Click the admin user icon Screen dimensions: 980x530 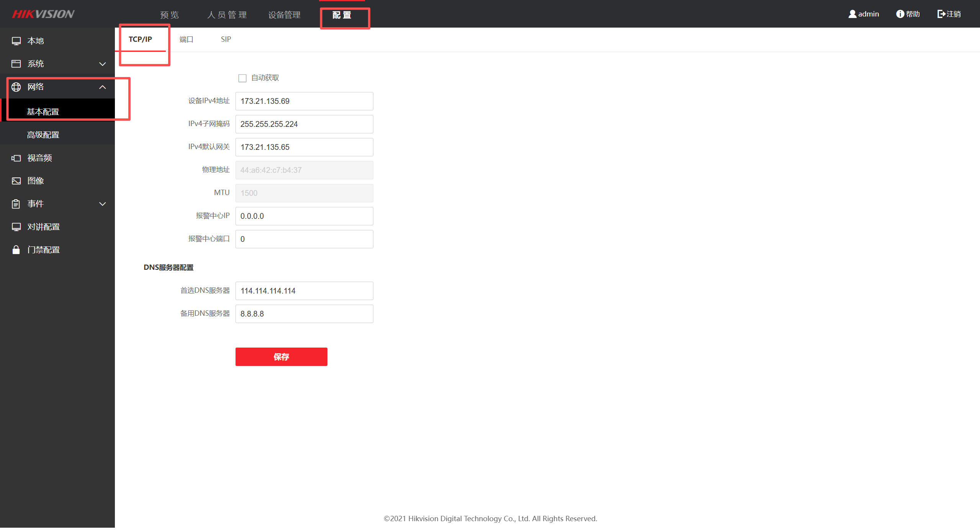coord(852,14)
